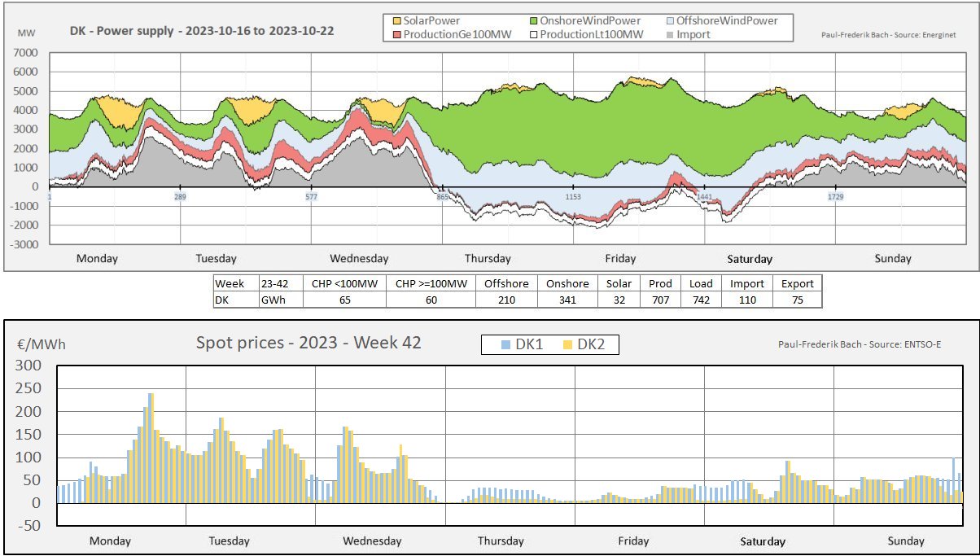
Task: Click the OnshoreWindPower green legend swatch
Action: [x=534, y=20]
